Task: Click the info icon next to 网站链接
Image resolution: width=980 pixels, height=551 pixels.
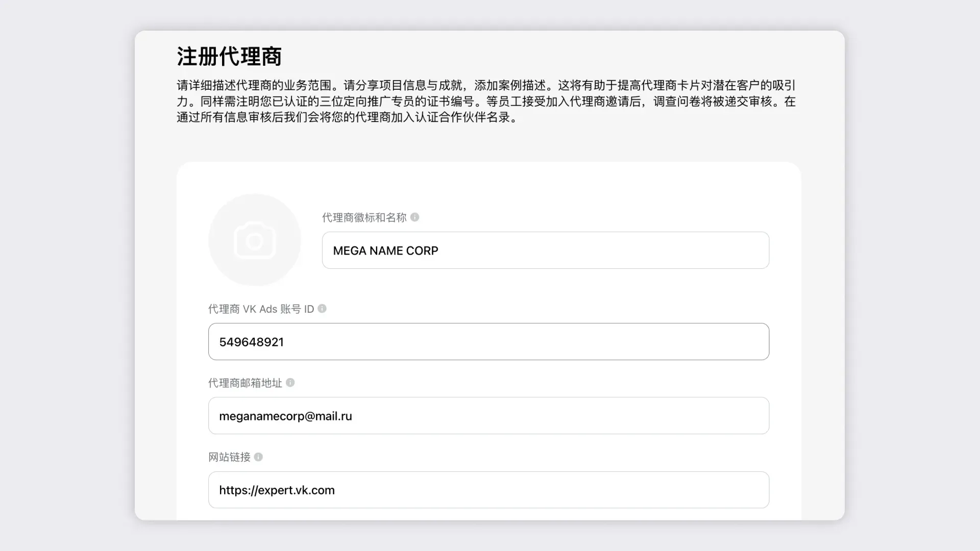Action: tap(258, 457)
